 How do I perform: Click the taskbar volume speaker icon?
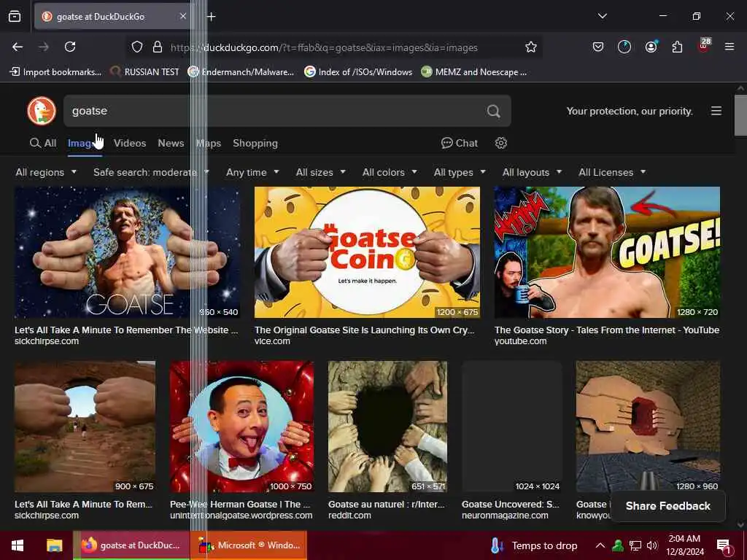pos(651,545)
